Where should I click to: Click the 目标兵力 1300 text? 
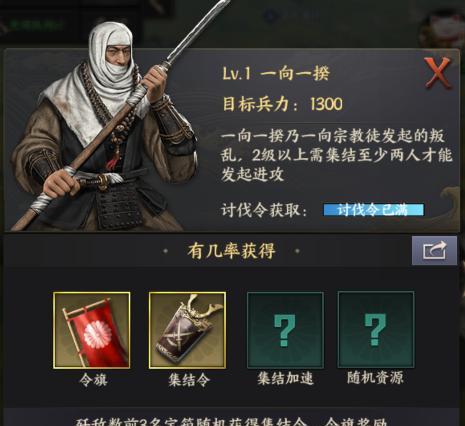[282, 104]
